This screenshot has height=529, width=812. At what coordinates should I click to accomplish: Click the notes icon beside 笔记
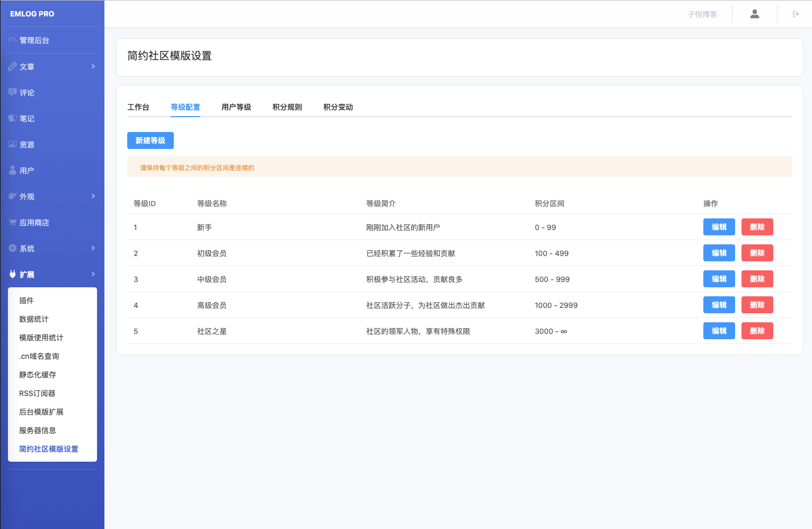[13, 118]
